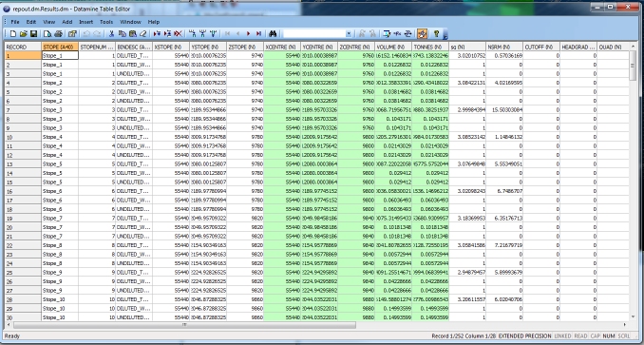Screen dimensions: 644x345
Task: Open the Insert menu
Action: tap(85, 22)
